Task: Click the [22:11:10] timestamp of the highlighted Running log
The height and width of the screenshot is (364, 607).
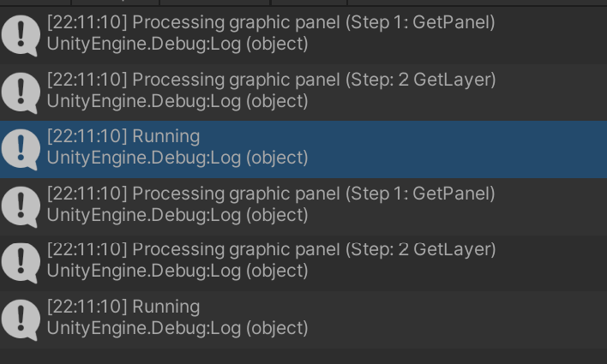Action: [87, 136]
